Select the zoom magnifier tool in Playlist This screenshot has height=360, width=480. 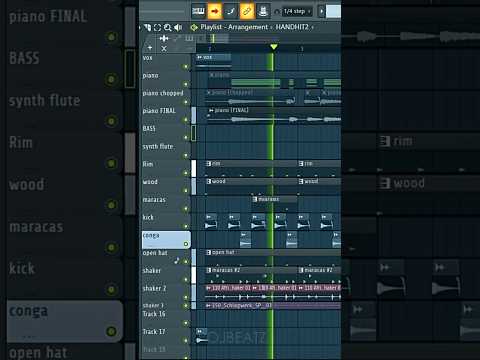[168, 27]
